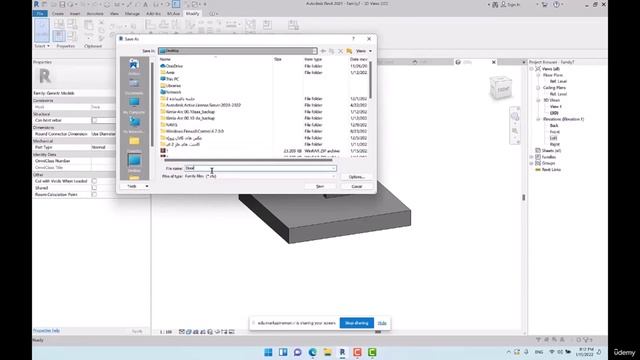Viewport: 640px width, 360px height.
Task: Open My Network place in Save As sidebar
Action: pyautogui.click(x=134, y=124)
